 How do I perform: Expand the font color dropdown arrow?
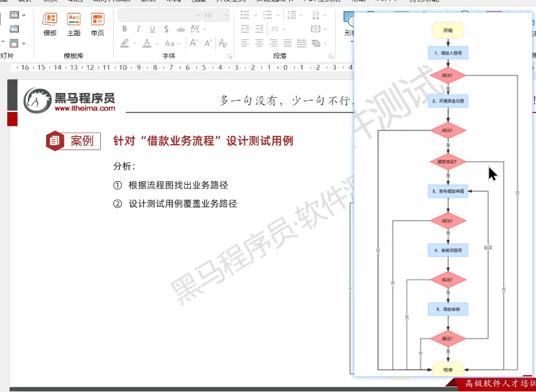(x=157, y=44)
